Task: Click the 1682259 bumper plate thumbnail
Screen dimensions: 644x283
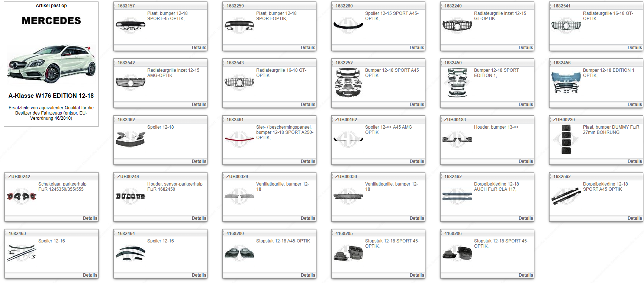Action: point(239,25)
